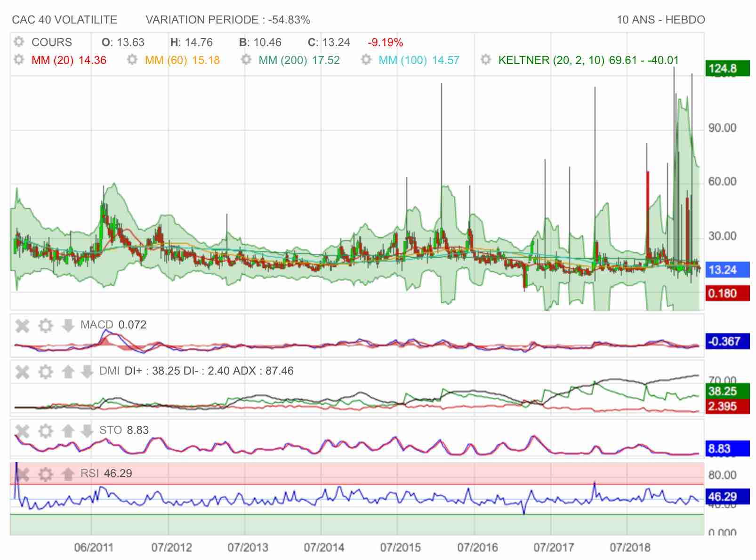Remove the STO indicator panel
Viewport: 756px width, 560px height.
(x=22, y=431)
